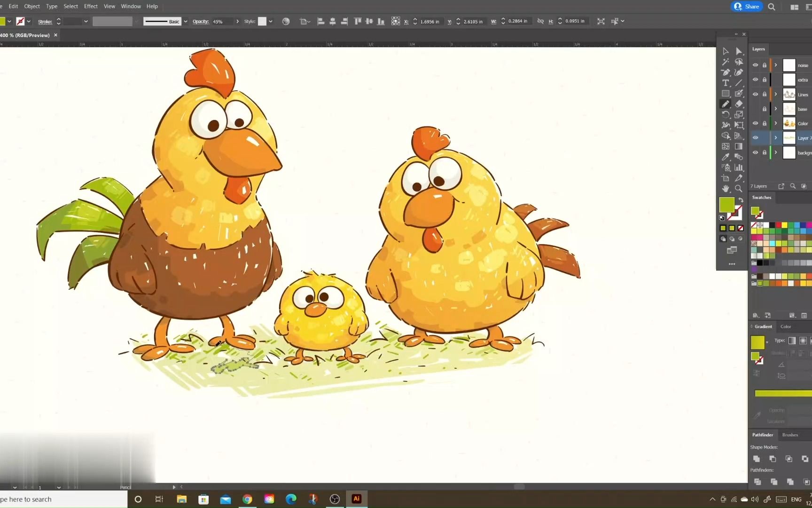Open the Select menu
The height and width of the screenshot is (508, 812).
click(70, 6)
